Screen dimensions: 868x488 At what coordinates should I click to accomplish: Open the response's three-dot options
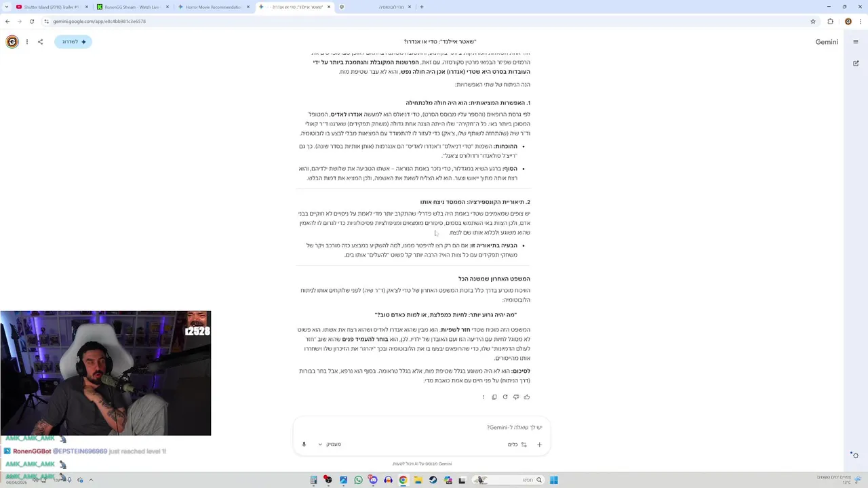484,397
